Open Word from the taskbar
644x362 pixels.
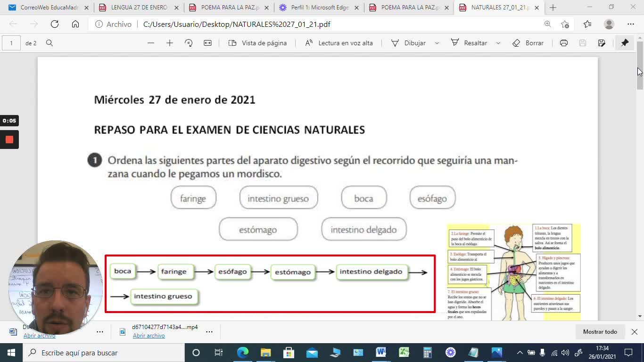pos(381,353)
